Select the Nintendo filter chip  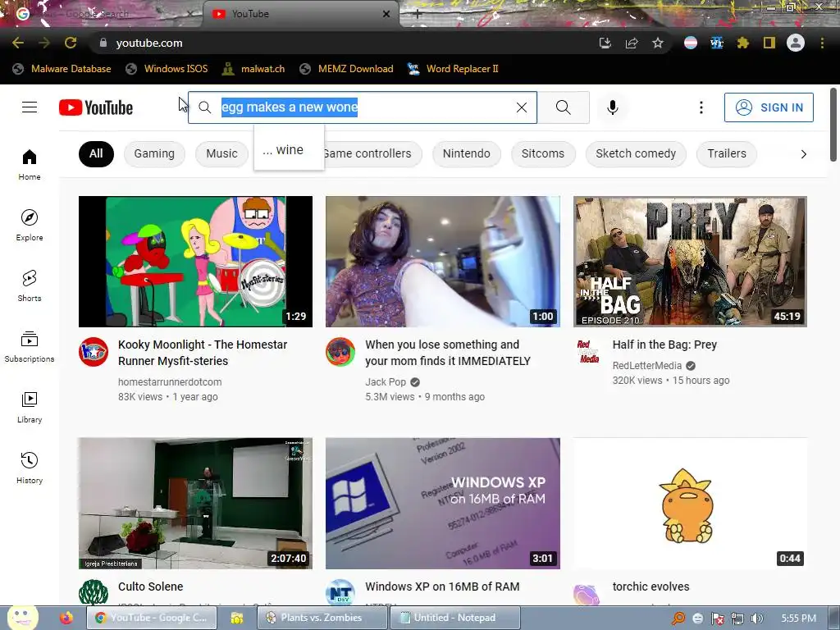point(466,153)
